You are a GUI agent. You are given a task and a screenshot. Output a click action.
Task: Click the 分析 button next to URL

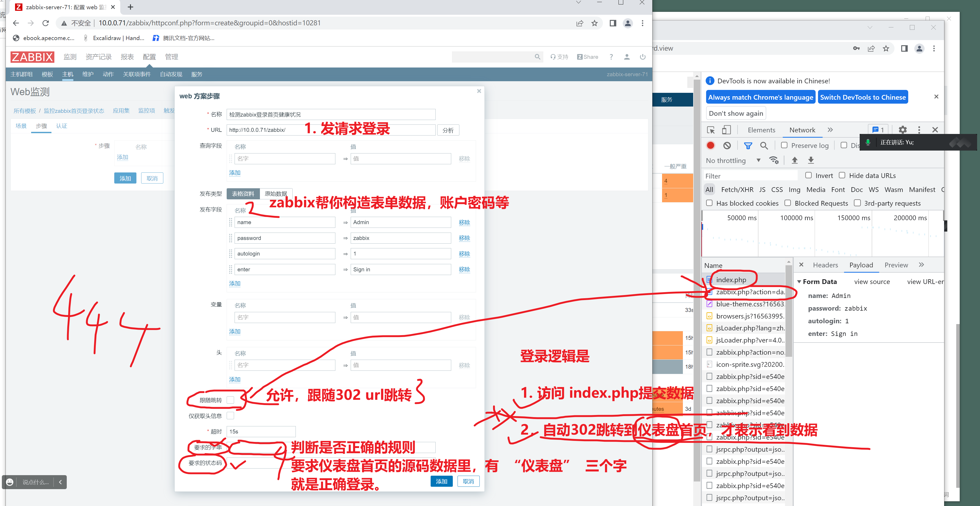point(448,130)
